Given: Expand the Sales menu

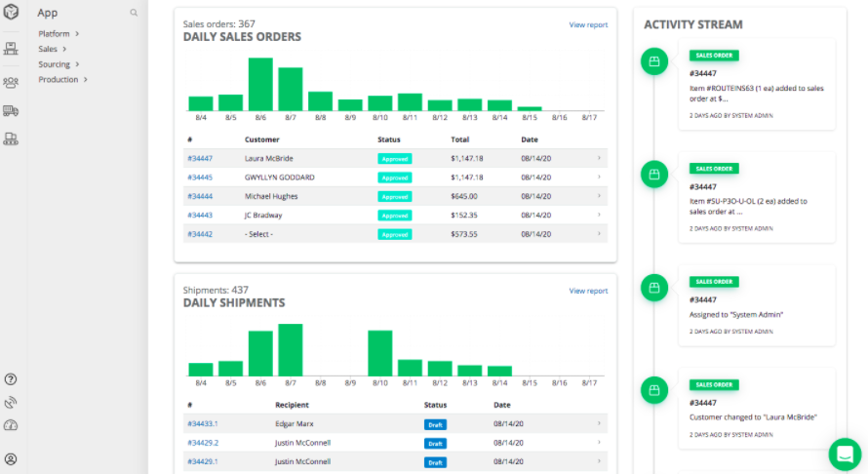Looking at the screenshot, I should pyautogui.click(x=52, y=49).
